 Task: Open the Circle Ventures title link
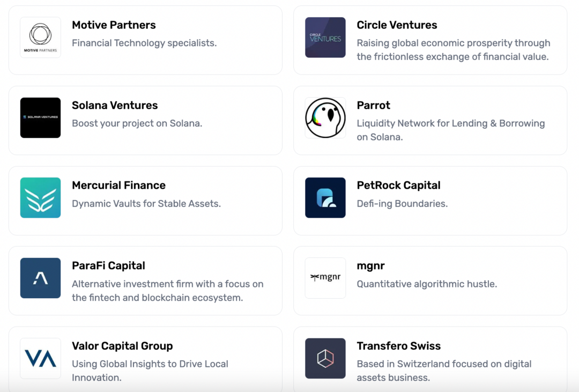pyautogui.click(x=397, y=25)
